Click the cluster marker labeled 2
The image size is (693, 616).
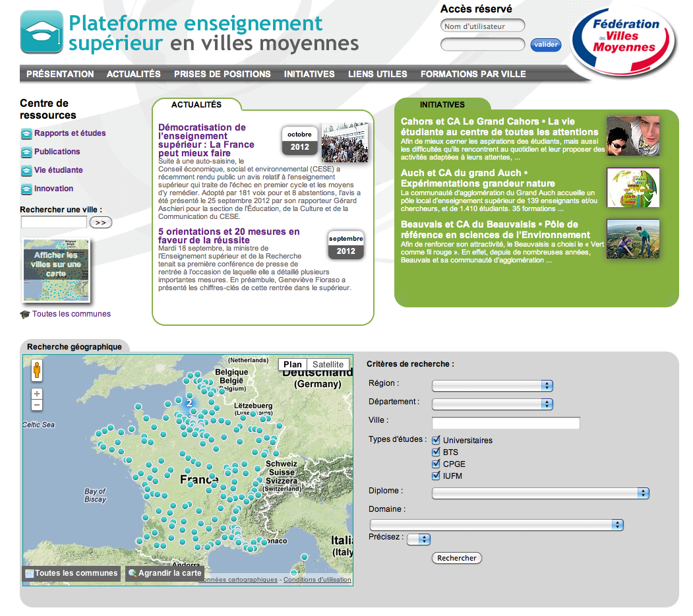click(189, 403)
